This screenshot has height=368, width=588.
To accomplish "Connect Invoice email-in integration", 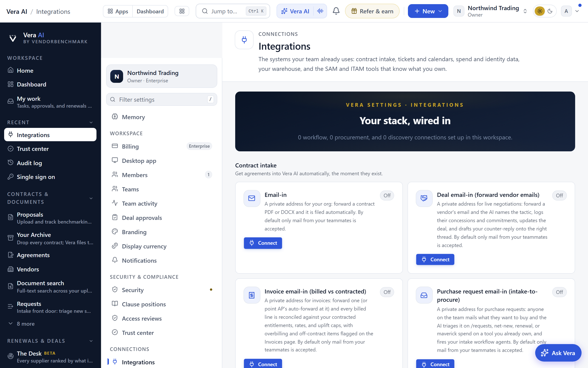I will 263,364.
